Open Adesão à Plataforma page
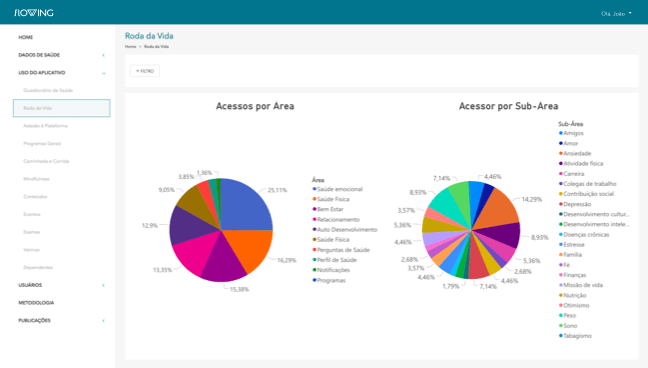 (x=45, y=126)
